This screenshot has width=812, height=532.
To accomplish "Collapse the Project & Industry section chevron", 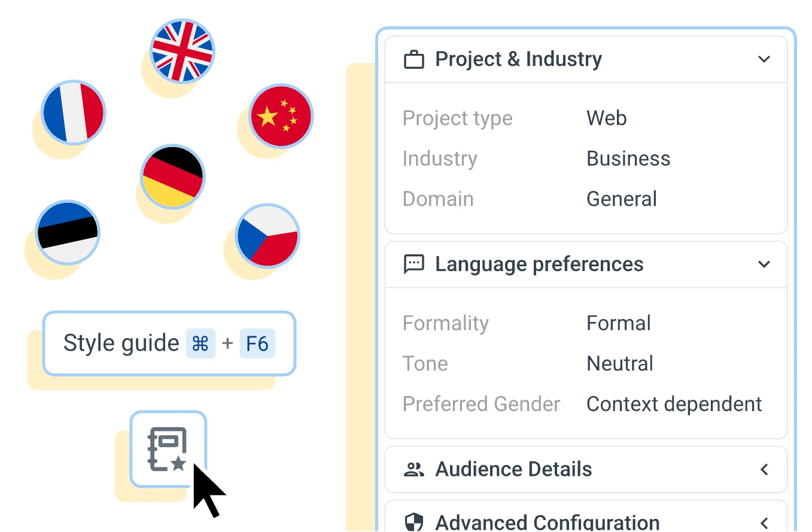I will 764,59.
